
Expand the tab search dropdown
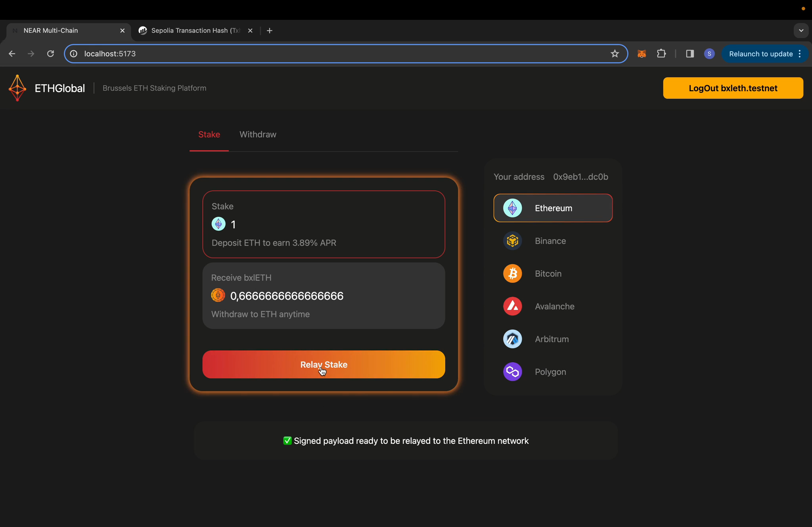coord(801,31)
